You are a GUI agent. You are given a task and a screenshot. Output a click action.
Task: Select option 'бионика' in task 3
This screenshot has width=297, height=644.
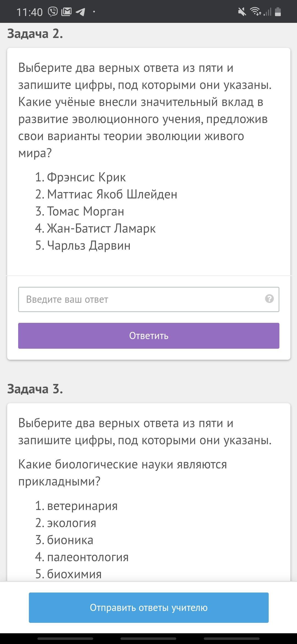pos(70,540)
